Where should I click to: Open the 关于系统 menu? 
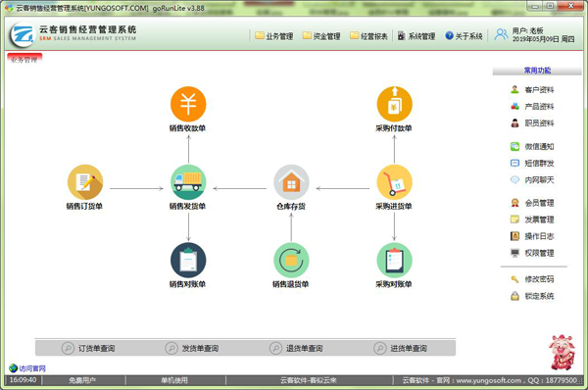click(464, 36)
